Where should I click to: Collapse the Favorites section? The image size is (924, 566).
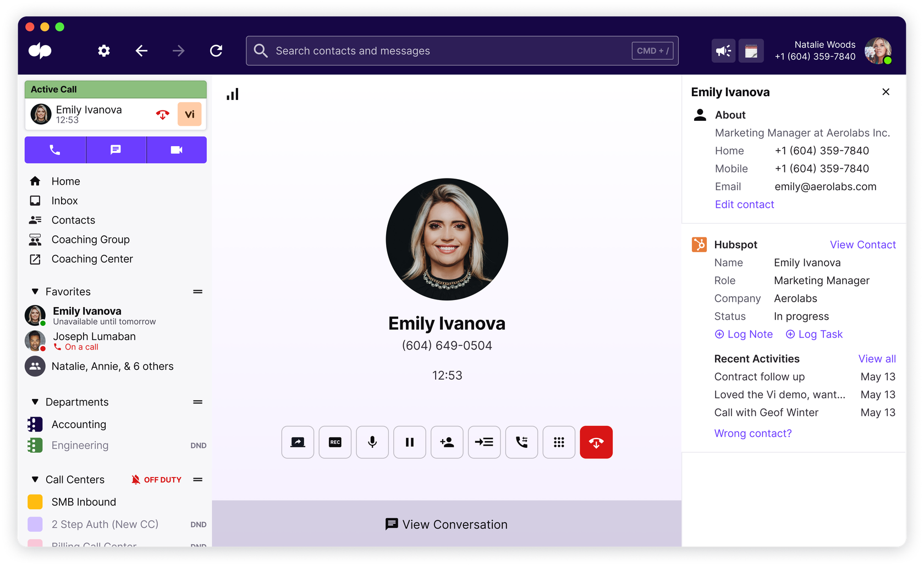tap(35, 292)
